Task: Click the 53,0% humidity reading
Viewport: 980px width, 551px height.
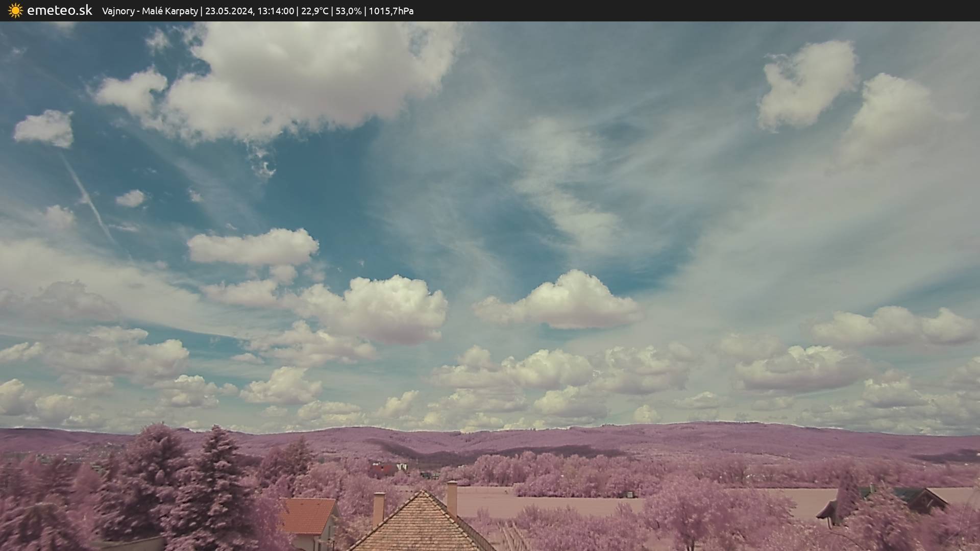Action: click(x=348, y=11)
